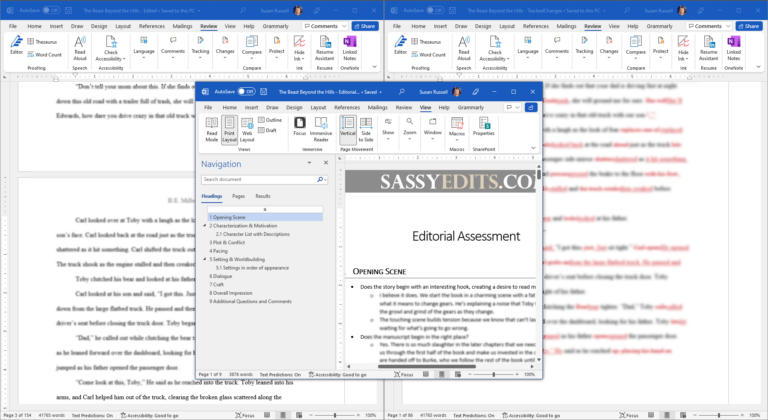
Task: Adjust zoom slider in Editorial status bar
Action: (493, 374)
